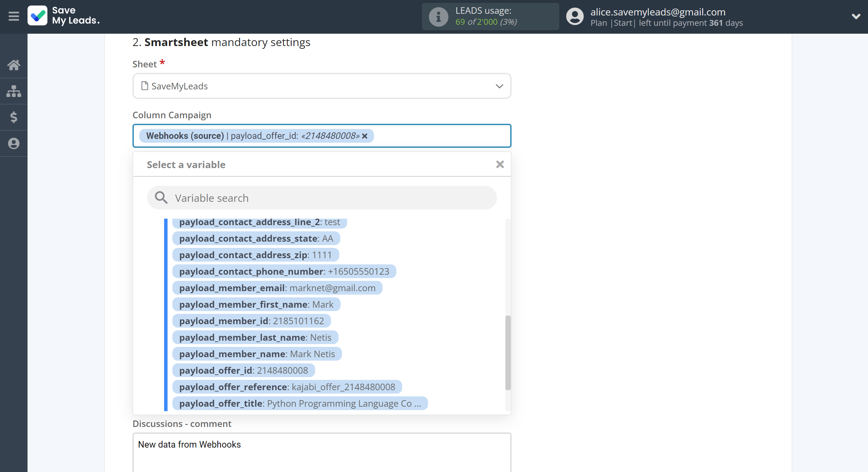This screenshot has height=472, width=868.
Task: Select payload_member_id variable
Action: point(251,321)
